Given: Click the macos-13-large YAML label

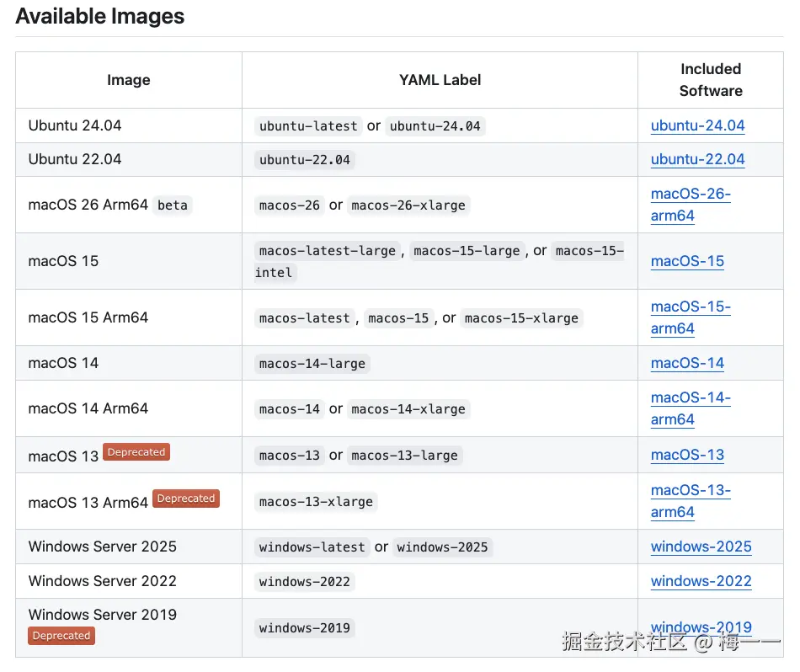Looking at the screenshot, I should tap(404, 455).
